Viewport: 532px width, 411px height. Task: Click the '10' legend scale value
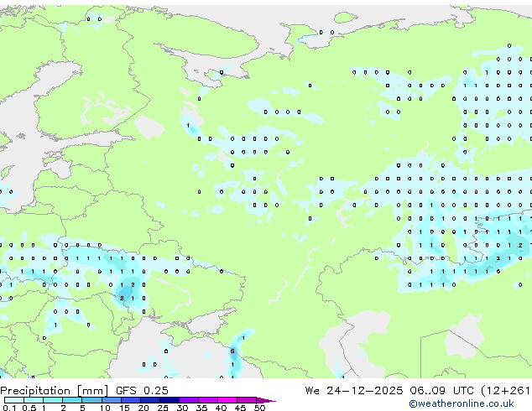[x=105, y=408]
